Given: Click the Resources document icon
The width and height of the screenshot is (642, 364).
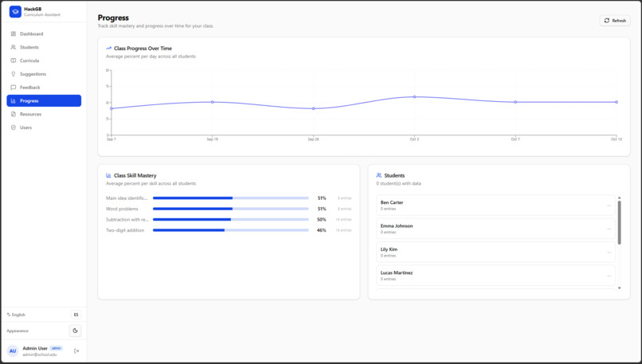Looking at the screenshot, I should click(x=13, y=114).
